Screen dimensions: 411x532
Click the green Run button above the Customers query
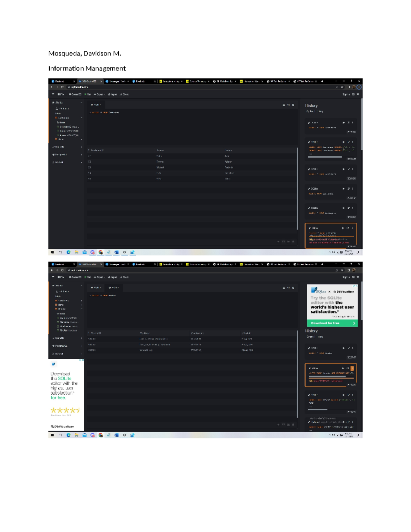point(88,94)
